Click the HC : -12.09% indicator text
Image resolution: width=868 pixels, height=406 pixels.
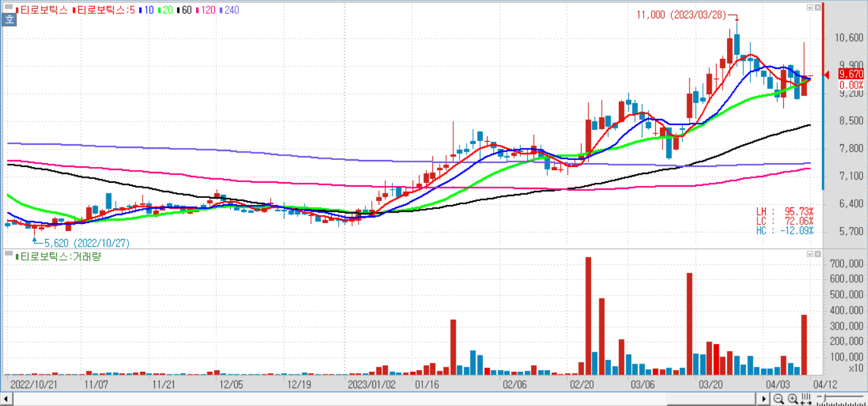(785, 231)
